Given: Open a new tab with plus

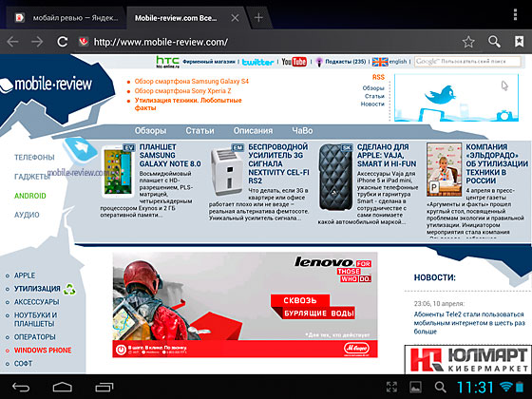Looking at the screenshot, I should (258, 18).
